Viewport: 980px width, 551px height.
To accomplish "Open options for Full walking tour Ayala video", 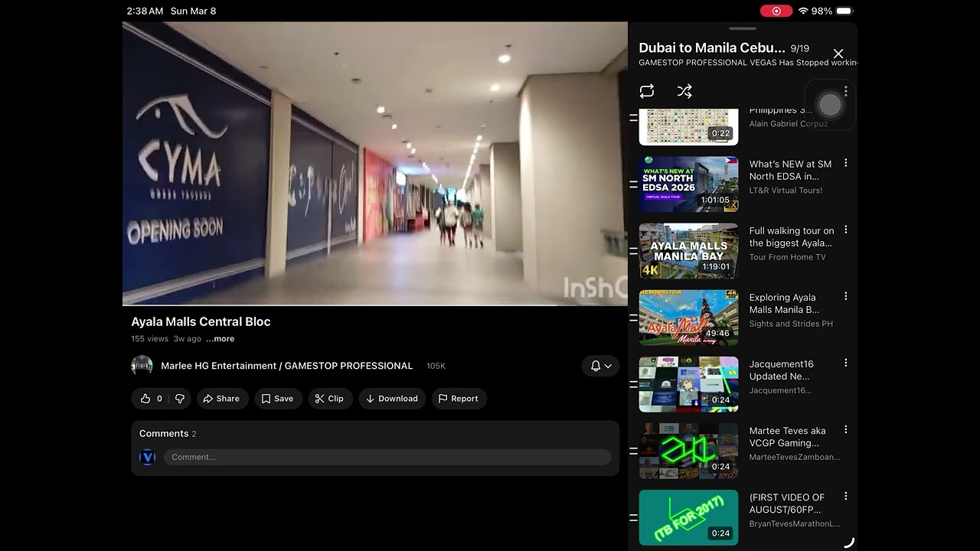I will pos(846,230).
